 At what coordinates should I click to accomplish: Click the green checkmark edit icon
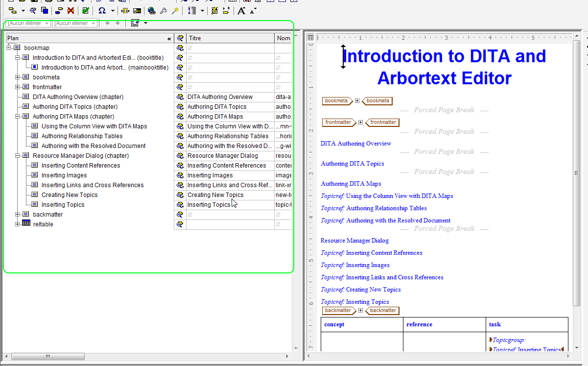[86, 10]
